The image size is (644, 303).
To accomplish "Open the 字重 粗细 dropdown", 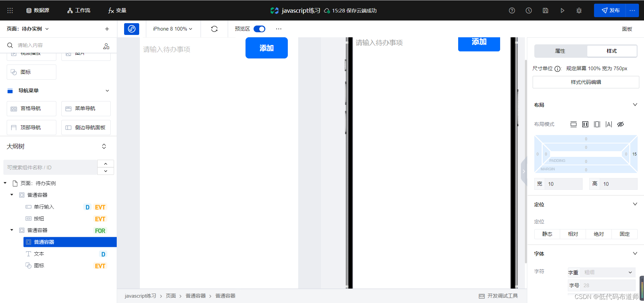I will [x=608, y=272].
